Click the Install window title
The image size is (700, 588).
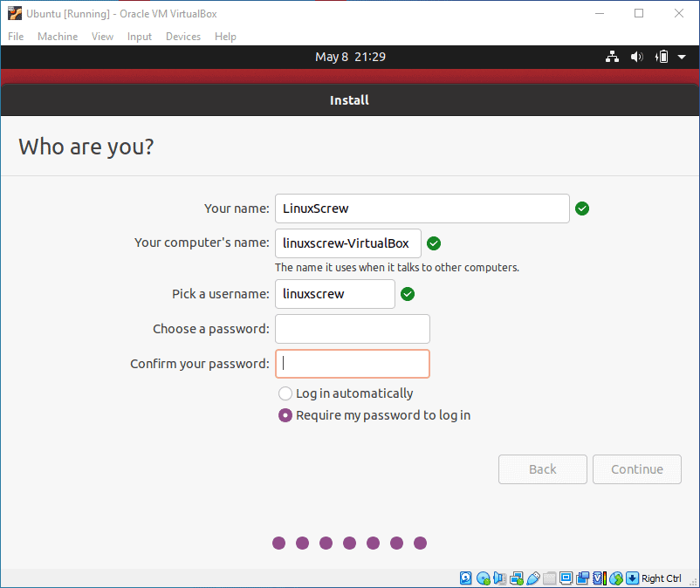tap(349, 100)
